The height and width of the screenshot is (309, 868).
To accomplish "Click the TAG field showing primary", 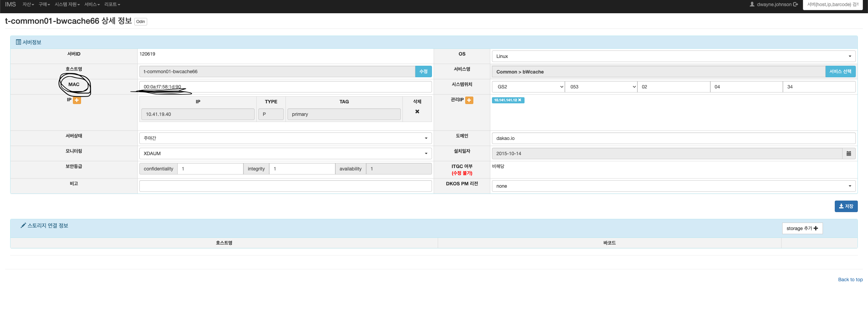I will 344,114.
